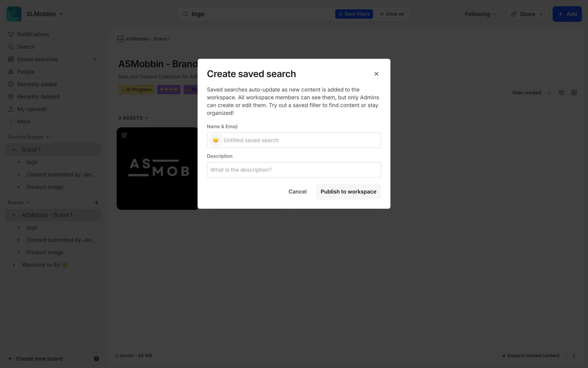
Task: Close the Create saved search dialog
Action: coord(376,74)
